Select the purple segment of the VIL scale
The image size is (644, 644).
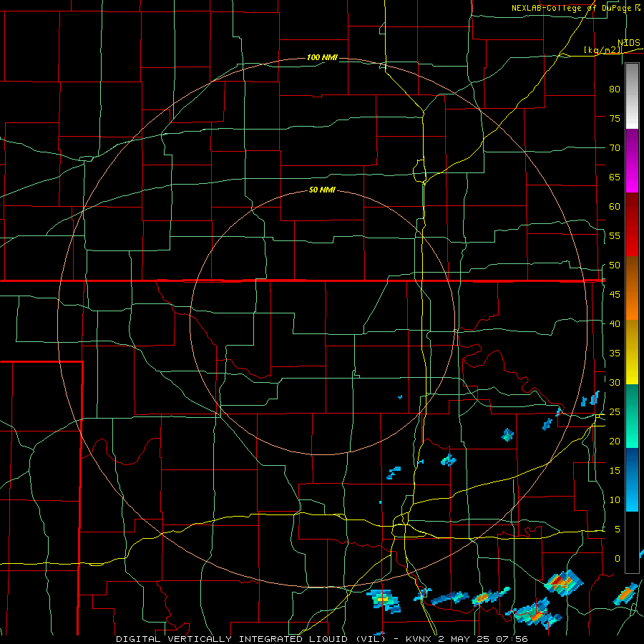632,146
